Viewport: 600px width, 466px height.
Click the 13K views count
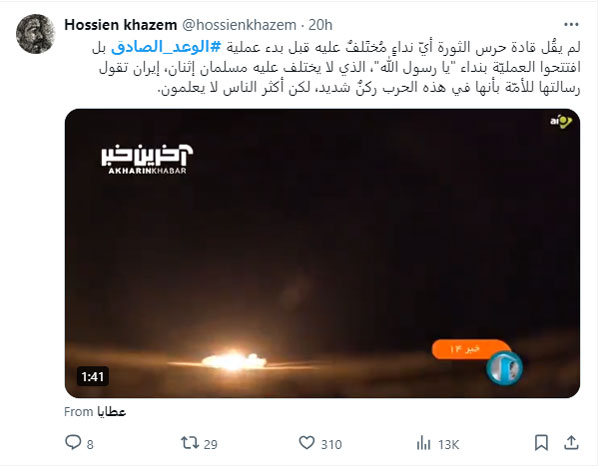448,445
